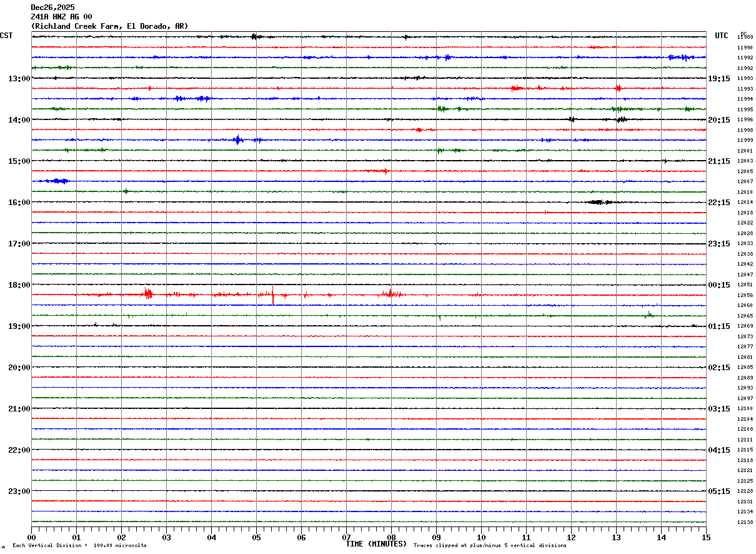756x554 pixels.
Task: Select the '22:00' CST time label
Action: (x=19, y=450)
